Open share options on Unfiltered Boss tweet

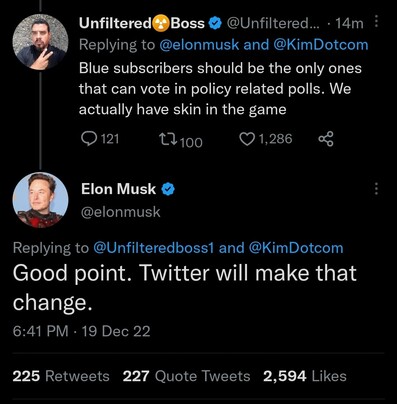point(326,139)
